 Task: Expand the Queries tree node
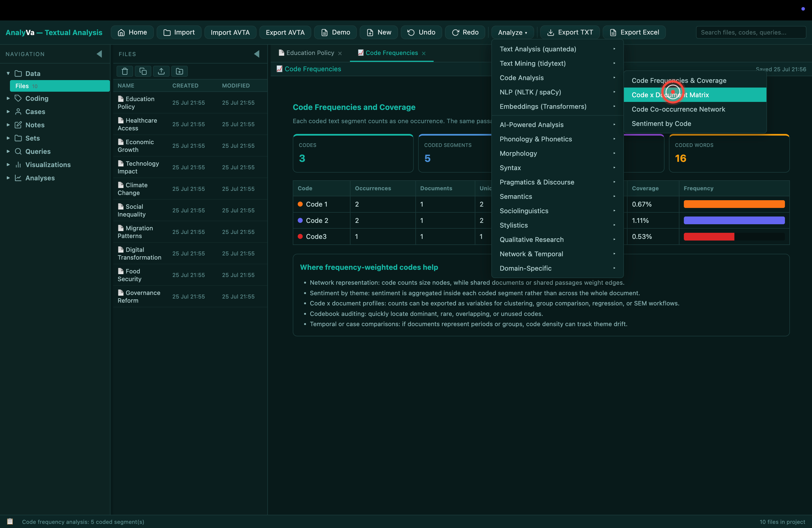(x=8, y=151)
